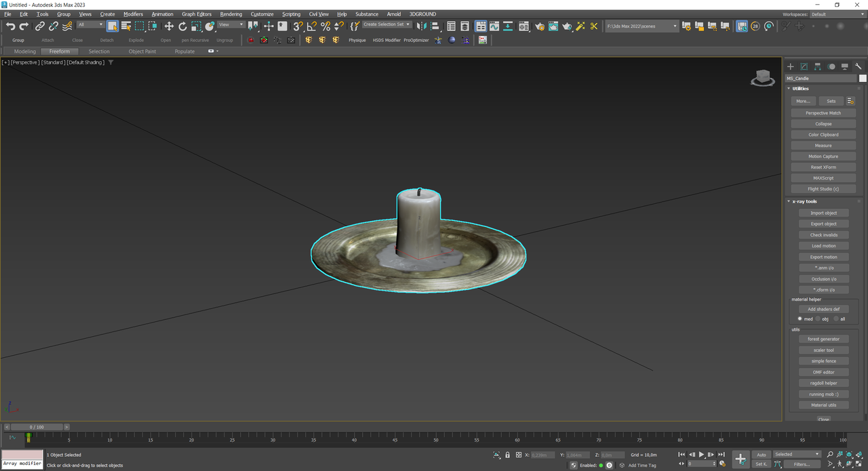
Task: Select the Move transform tool
Action: tap(169, 26)
